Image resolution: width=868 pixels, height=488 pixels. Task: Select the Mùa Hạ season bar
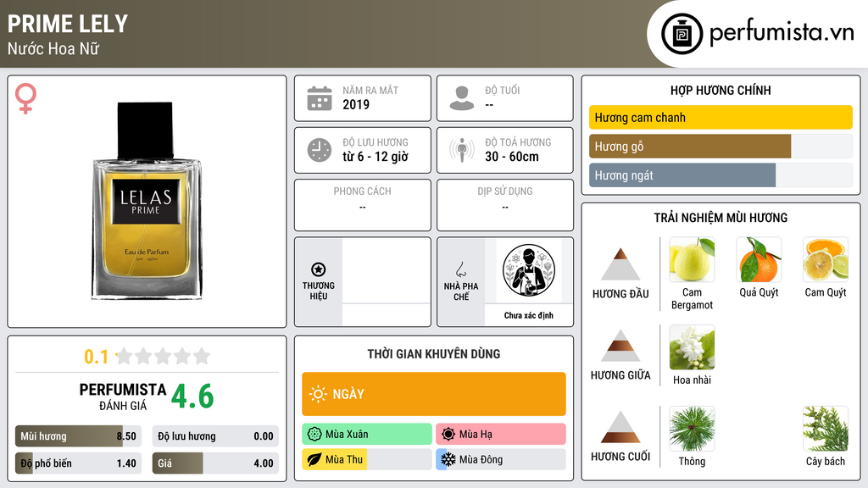click(501, 435)
